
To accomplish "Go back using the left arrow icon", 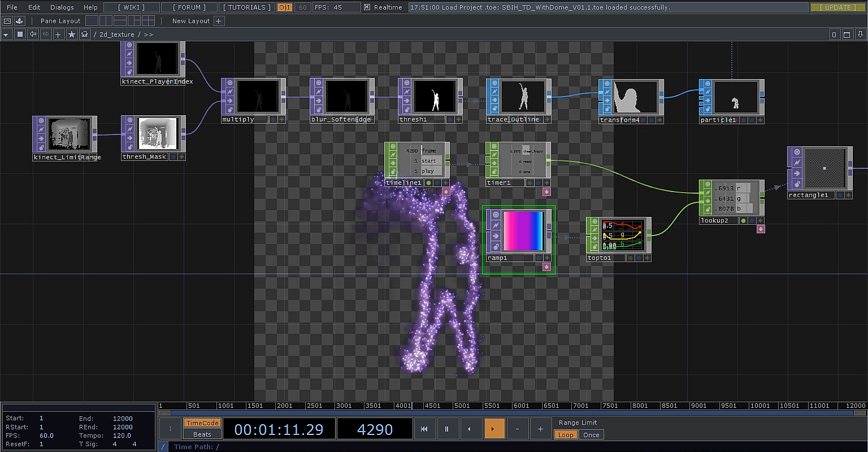I will click(33, 34).
